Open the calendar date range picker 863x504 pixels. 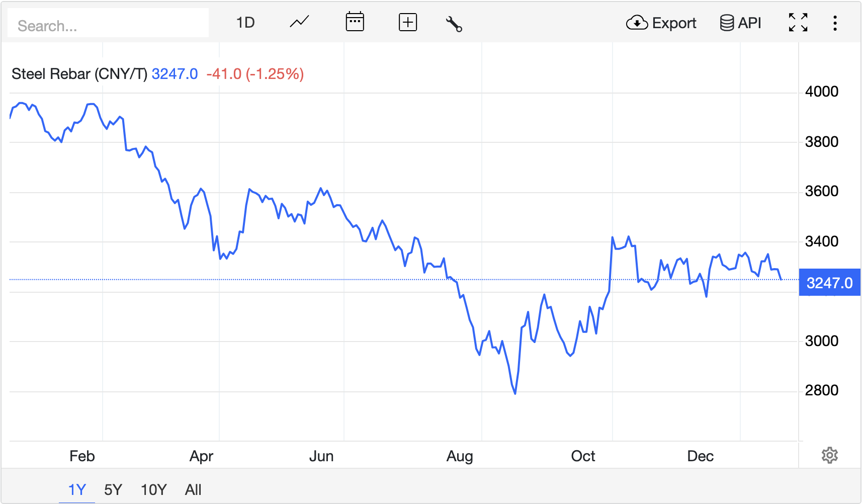point(355,23)
